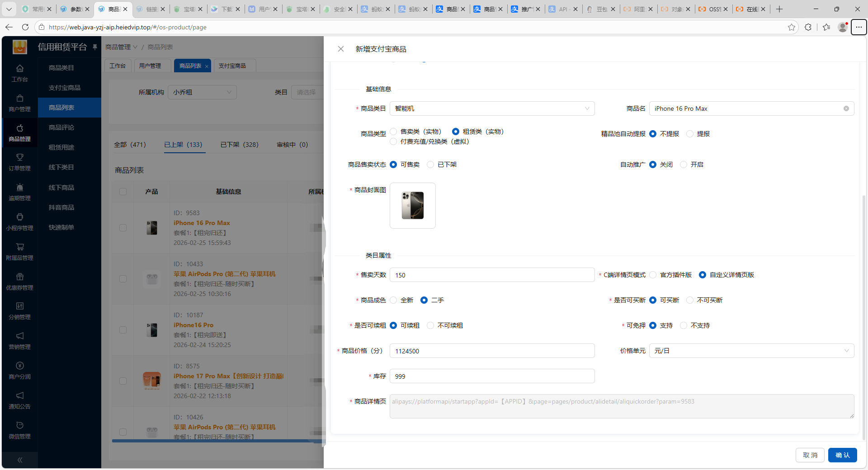This screenshot has width=868, height=470.
Task: Click the 取消 button
Action: (x=810, y=455)
